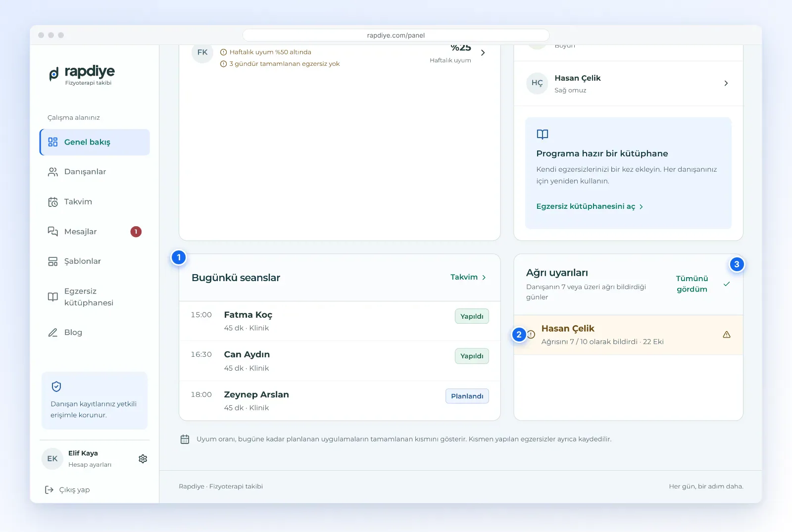Click the FK client avatar
This screenshot has height=532, width=792.
point(202,52)
